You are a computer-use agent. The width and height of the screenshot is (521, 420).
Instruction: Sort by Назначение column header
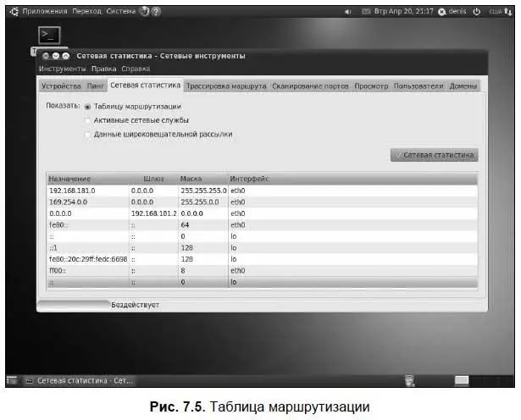(88, 179)
